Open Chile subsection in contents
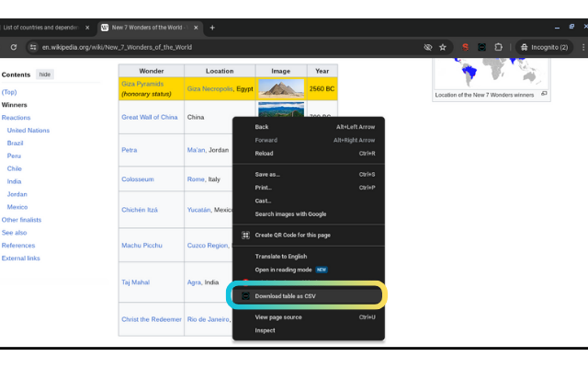Image resolution: width=588 pixels, height=368 pixels. point(15,168)
